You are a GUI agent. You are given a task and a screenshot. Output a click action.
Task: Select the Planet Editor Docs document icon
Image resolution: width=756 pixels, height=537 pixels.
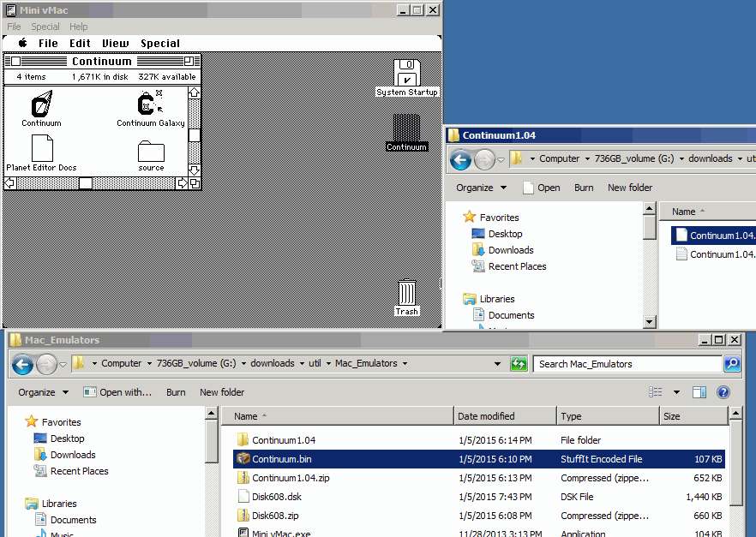pos(42,148)
